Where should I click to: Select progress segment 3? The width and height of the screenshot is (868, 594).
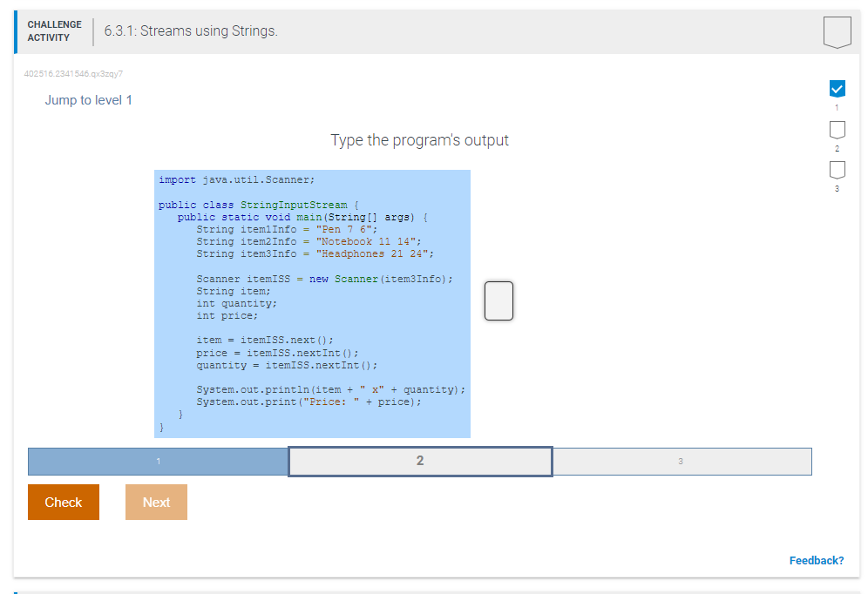tap(682, 461)
